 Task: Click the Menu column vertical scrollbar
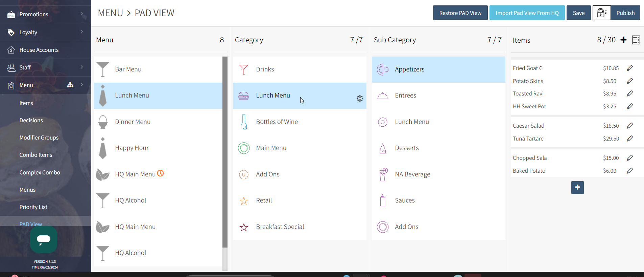[225, 152]
